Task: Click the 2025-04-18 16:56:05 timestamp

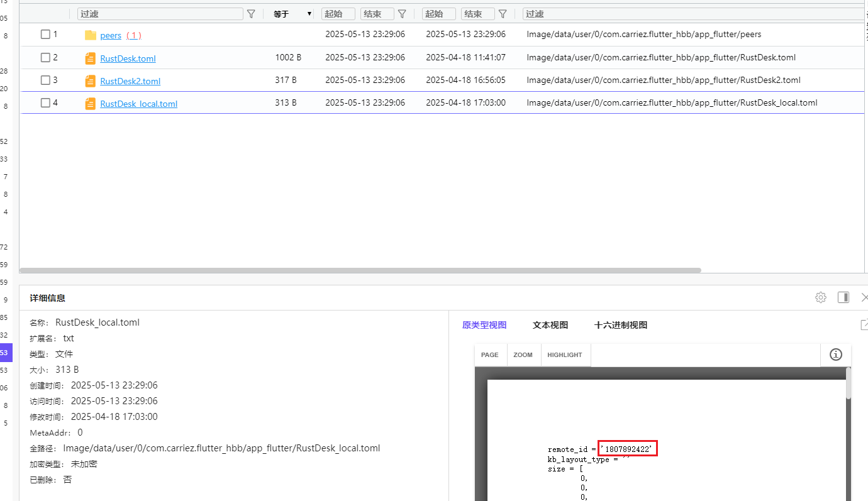Action: pyautogui.click(x=465, y=80)
